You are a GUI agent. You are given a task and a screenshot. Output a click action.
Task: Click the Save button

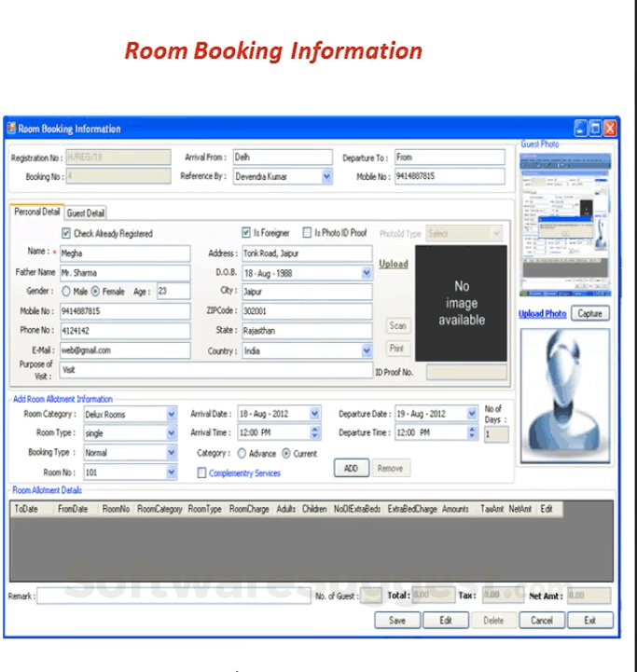(x=397, y=620)
